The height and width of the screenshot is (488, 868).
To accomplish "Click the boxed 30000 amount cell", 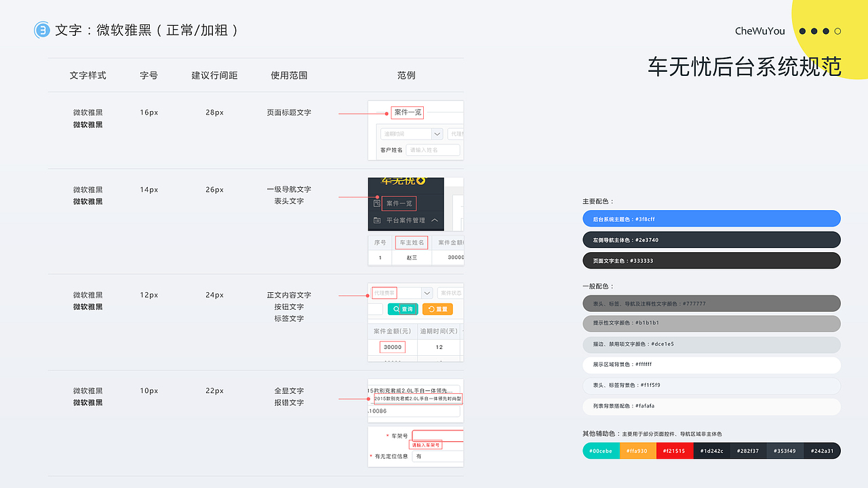I will pyautogui.click(x=393, y=347).
